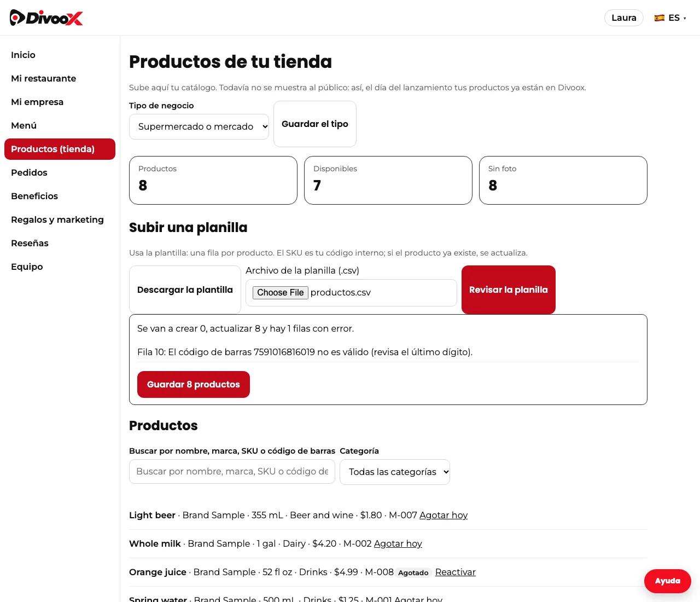Click Agotar hoy for Light beer
Image resolution: width=700 pixels, height=602 pixels.
444,515
